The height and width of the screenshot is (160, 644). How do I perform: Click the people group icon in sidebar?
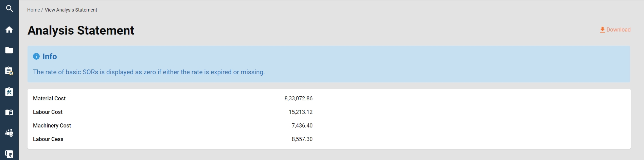click(9, 133)
